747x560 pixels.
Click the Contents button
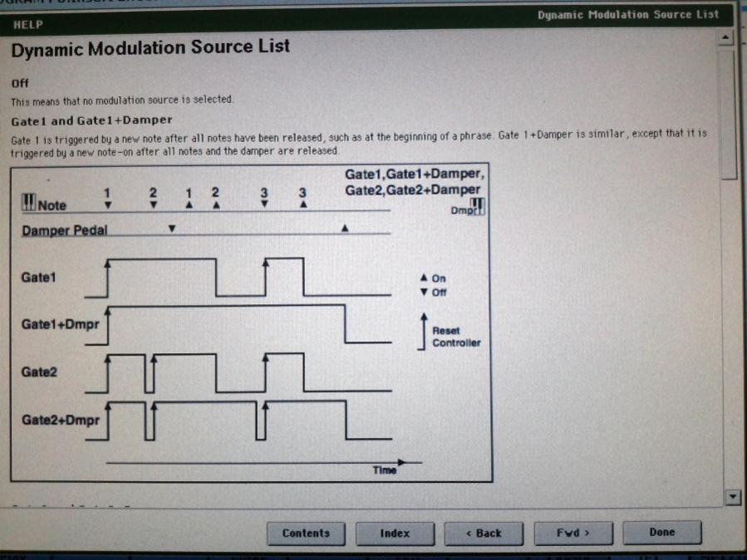307,533
